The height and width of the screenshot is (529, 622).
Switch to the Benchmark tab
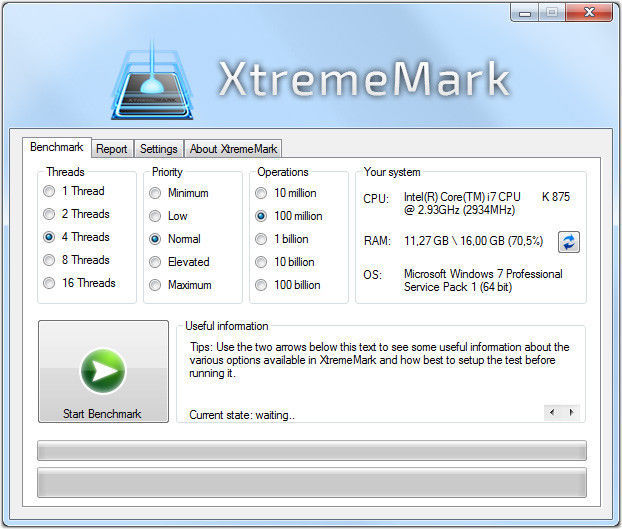coord(57,148)
